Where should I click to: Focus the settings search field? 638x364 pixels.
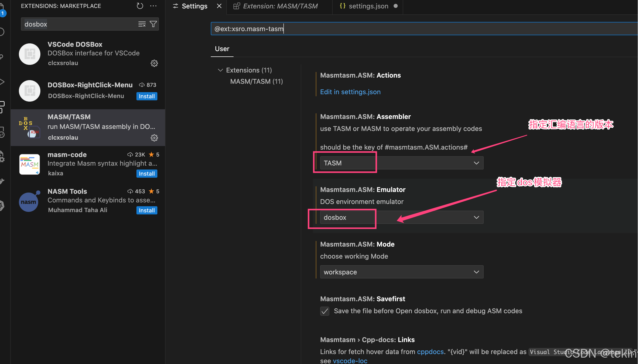[x=424, y=29]
